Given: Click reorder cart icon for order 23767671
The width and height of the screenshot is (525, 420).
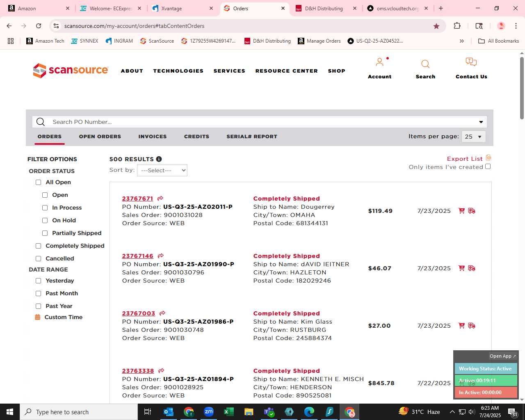Looking at the screenshot, I should click(x=461, y=211).
